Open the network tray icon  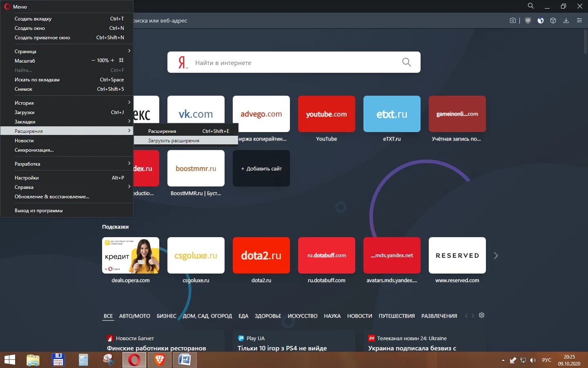coord(523,360)
